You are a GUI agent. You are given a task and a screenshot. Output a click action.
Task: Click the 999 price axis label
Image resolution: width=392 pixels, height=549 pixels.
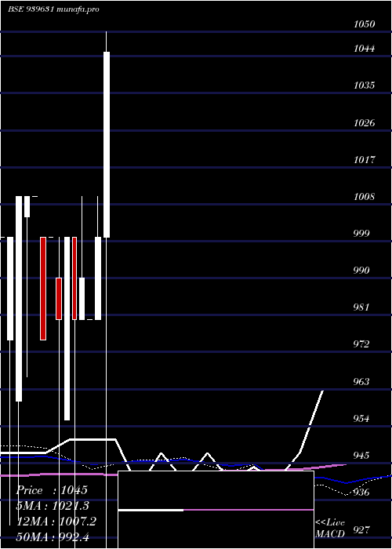pos(361,234)
